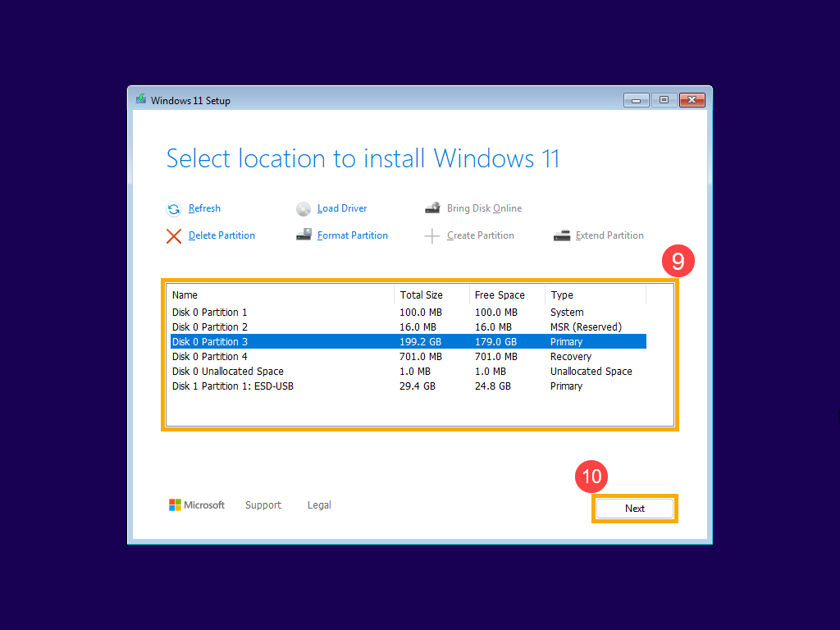Click the Format Partition drive icon
The image size is (840, 630).
(x=304, y=235)
